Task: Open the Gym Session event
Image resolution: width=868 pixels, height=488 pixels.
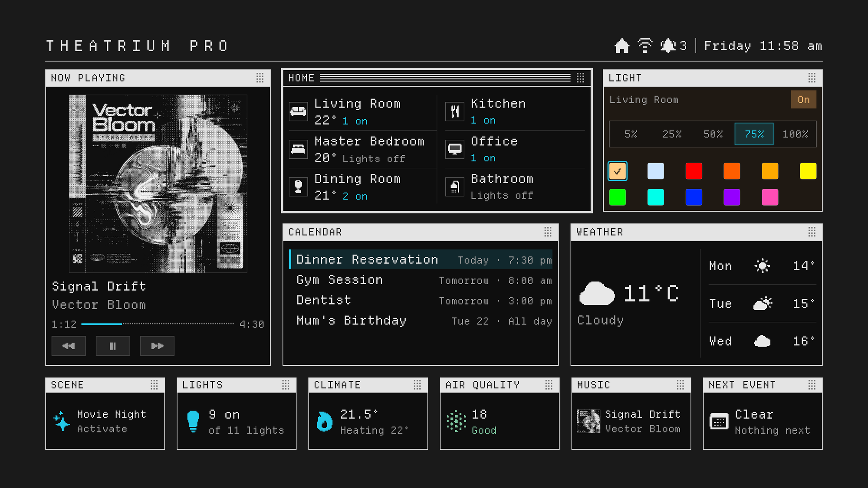Action: pos(421,280)
